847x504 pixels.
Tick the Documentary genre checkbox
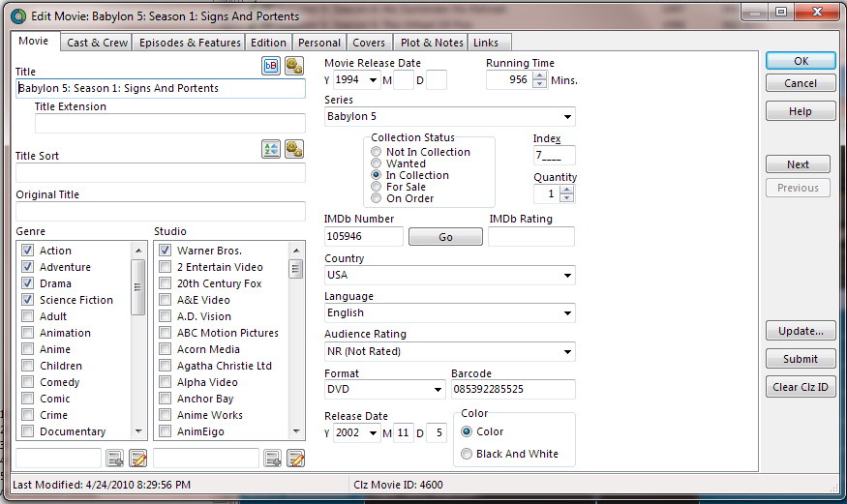(27, 431)
